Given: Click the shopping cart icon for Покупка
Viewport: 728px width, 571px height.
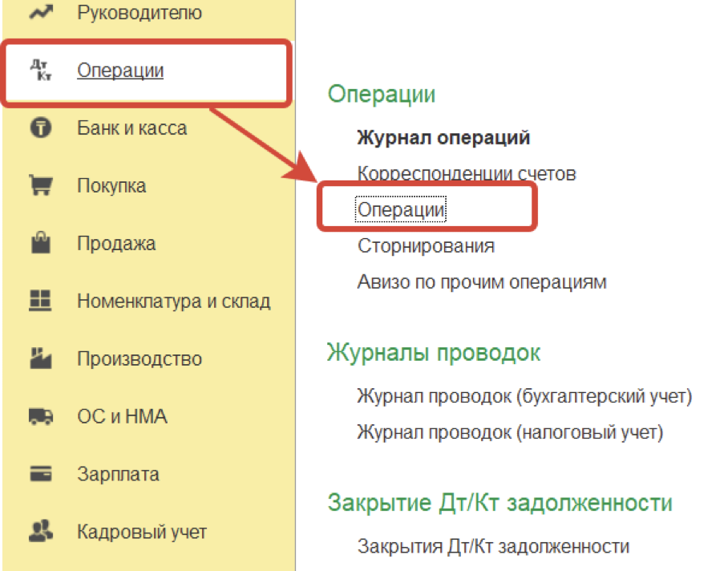Looking at the screenshot, I should pos(40,186).
